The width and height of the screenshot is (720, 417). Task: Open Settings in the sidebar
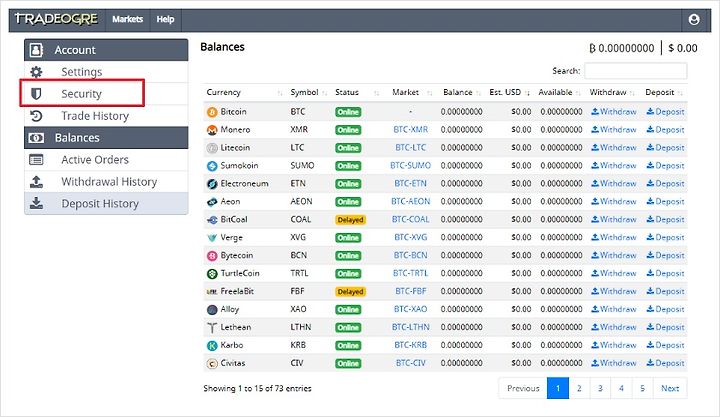coord(106,72)
